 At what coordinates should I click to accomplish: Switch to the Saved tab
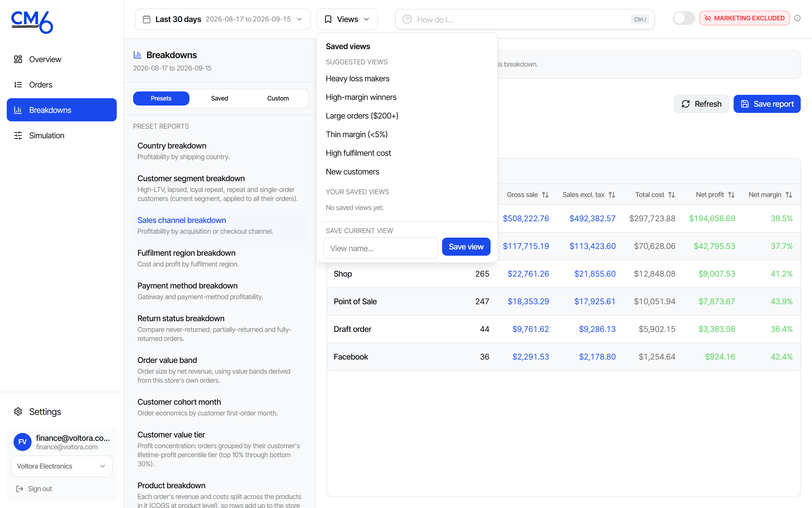tap(219, 98)
